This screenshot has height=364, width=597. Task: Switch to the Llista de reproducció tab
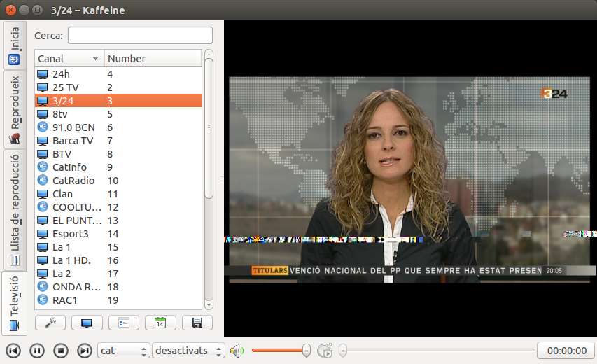pos(13,210)
